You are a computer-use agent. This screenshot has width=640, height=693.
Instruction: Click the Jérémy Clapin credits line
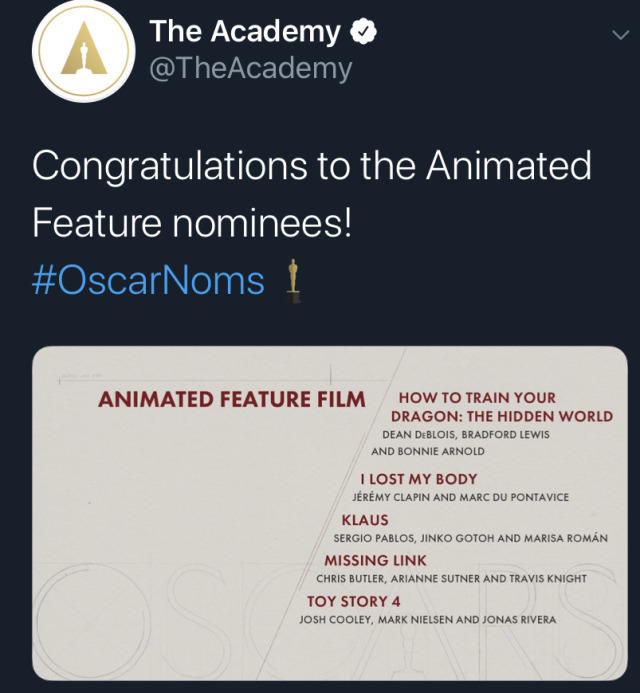460,498
